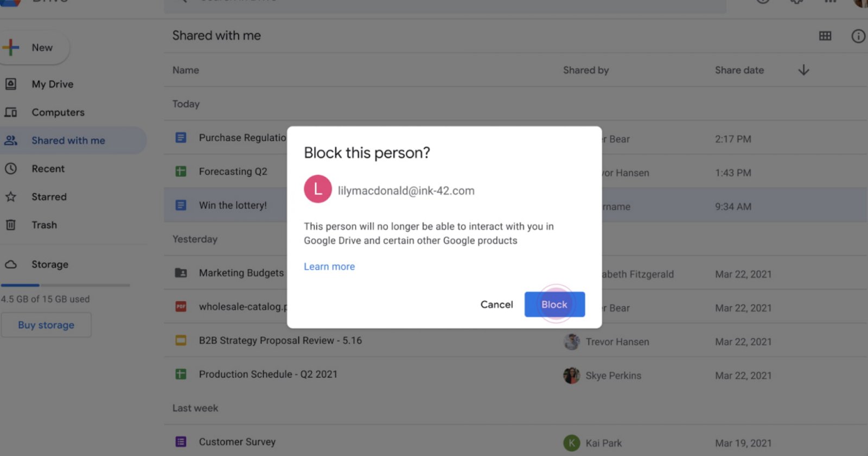Screen dimensions: 868x456
Task: Cancel the block person dialog
Action: click(x=496, y=305)
